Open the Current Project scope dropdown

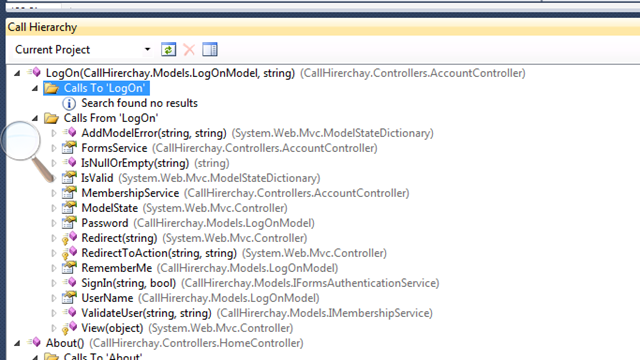pyautogui.click(x=147, y=49)
